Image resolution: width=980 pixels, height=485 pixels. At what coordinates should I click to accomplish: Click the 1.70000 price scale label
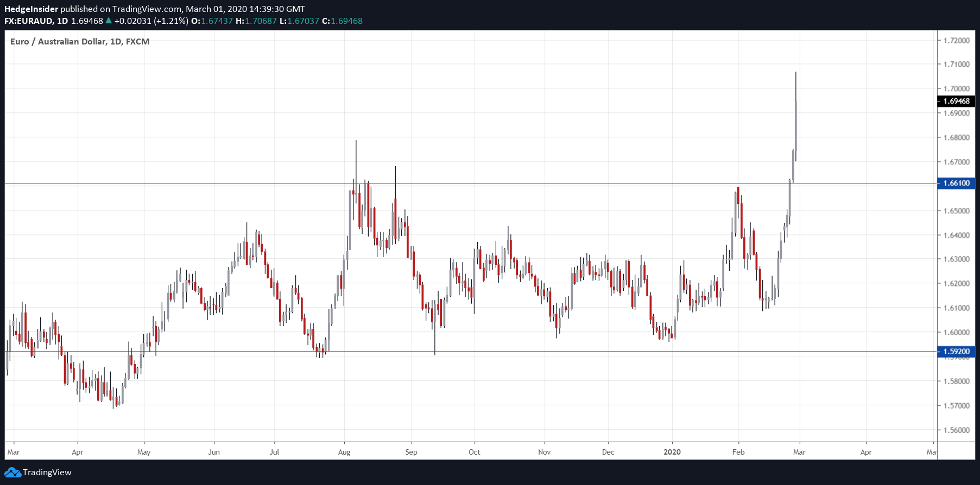tap(956, 88)
